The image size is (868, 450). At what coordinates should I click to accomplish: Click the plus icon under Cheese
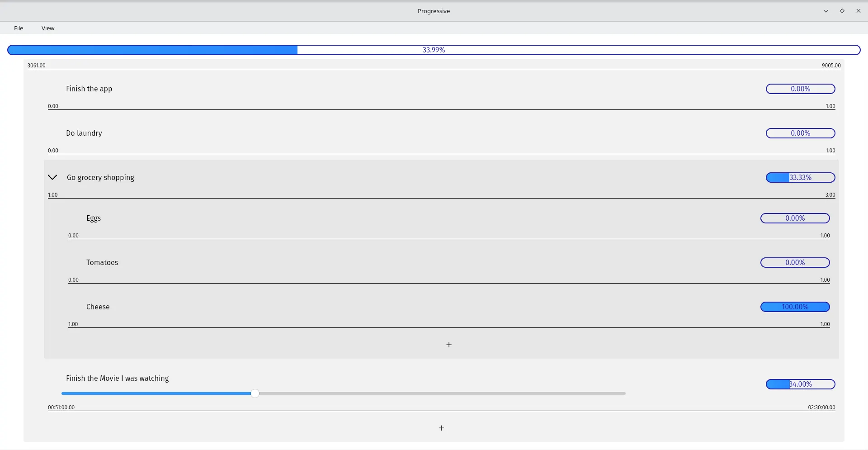coord(449,345)
